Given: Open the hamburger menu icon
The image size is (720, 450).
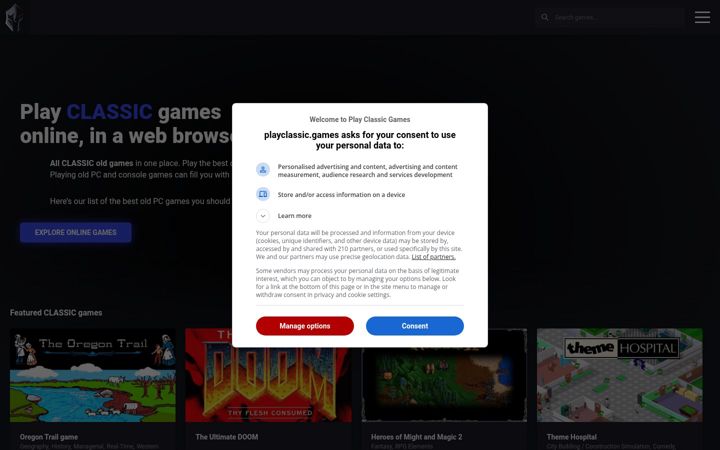Looking at the screenshot, I should pyautogui.click(x=702, y=17).
